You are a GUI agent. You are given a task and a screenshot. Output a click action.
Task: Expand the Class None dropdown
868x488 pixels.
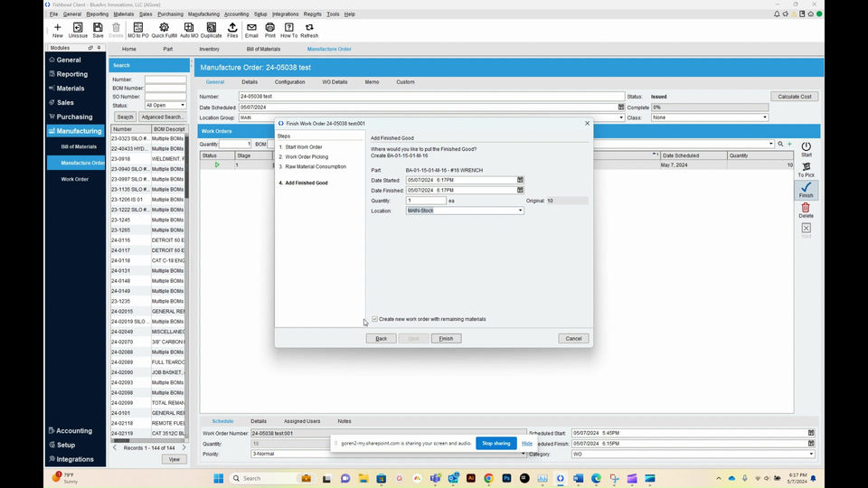765,117
